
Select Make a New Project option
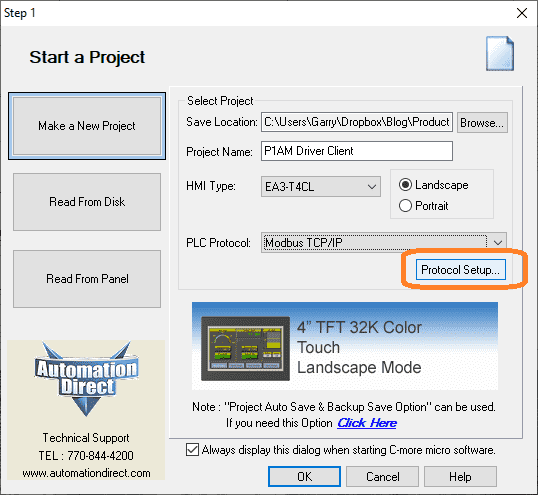pos(87,126)
